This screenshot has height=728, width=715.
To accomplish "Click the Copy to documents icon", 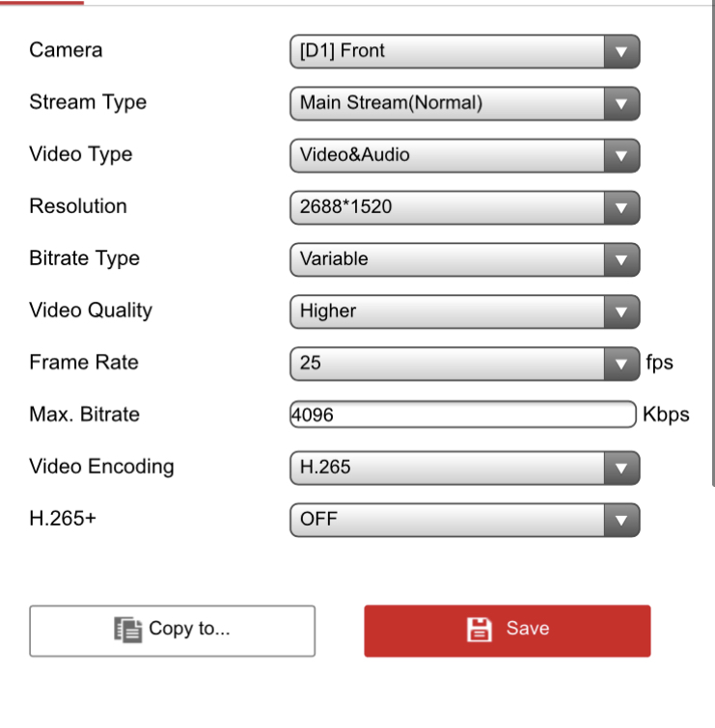I will click(127, 630).
